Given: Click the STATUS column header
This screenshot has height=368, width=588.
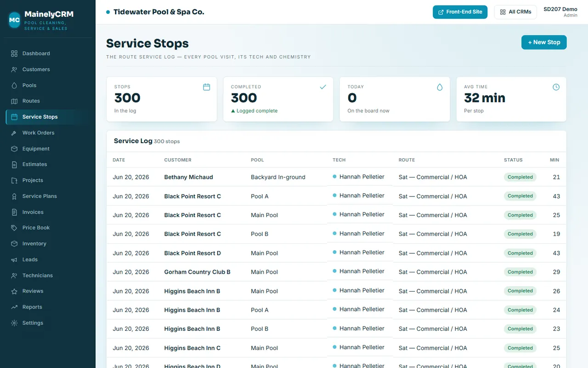Looking at the screenshot, I should [513, 160].
